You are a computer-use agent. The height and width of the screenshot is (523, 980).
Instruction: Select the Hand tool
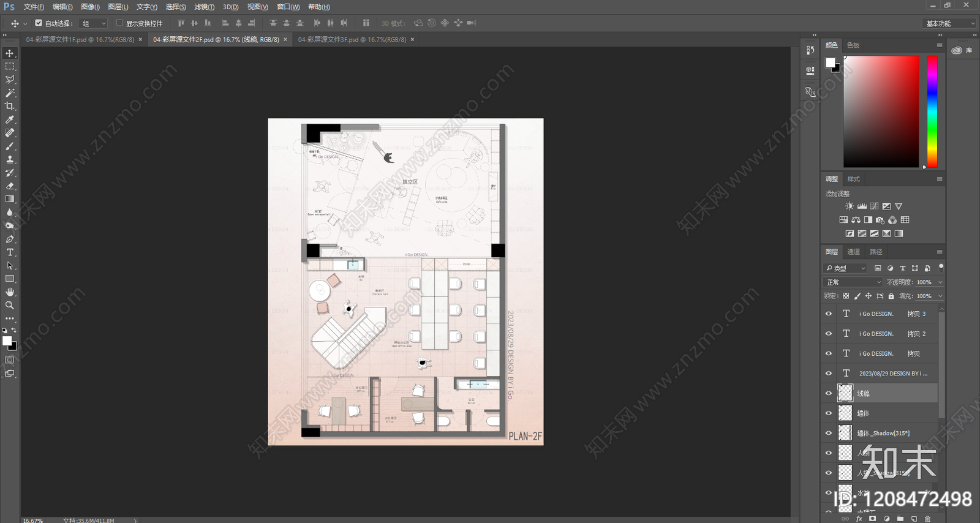tap(10, 292)
